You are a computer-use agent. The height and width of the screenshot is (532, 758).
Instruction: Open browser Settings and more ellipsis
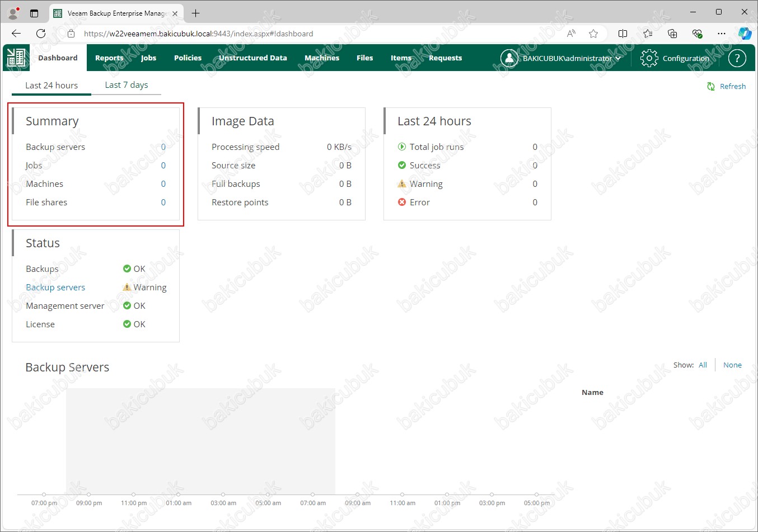tap(722, 34)
